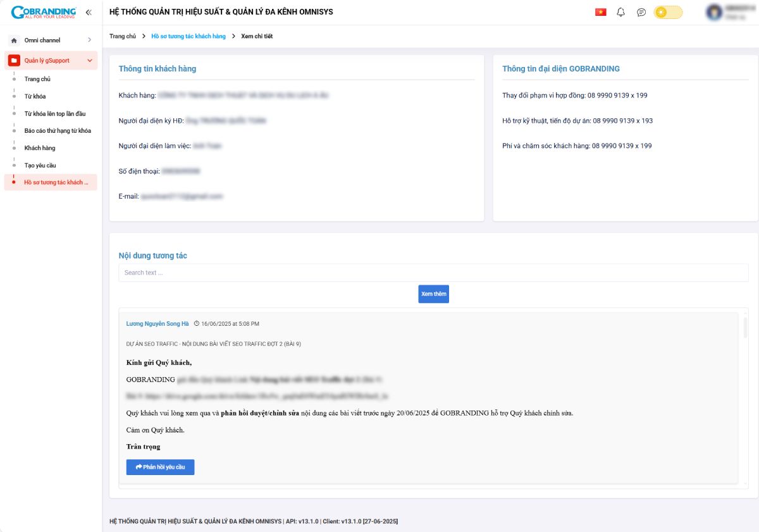Select Tạo yêu cầu in sidebar

pos(40,165)
